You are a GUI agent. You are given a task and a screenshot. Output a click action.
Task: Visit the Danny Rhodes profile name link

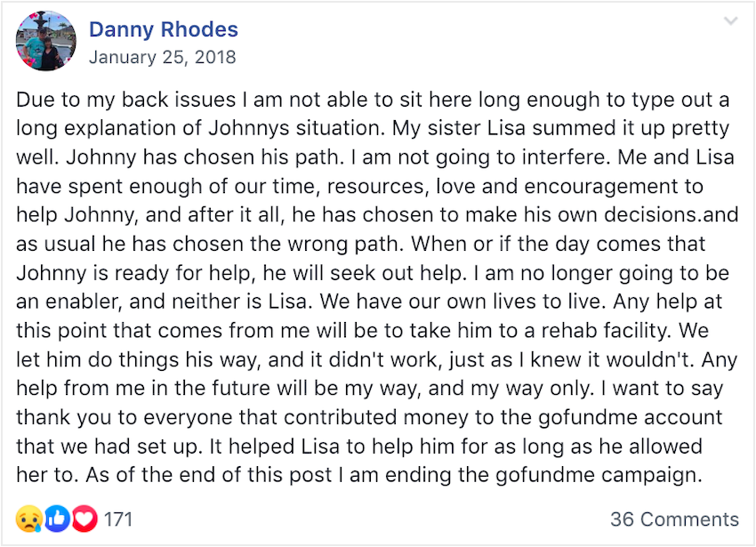pos(163,29)
